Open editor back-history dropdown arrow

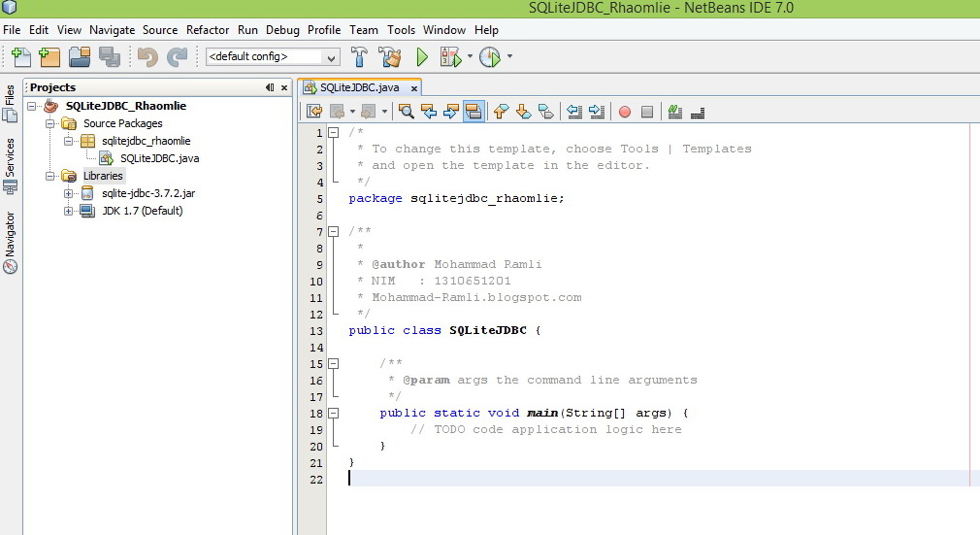(352, 112)
